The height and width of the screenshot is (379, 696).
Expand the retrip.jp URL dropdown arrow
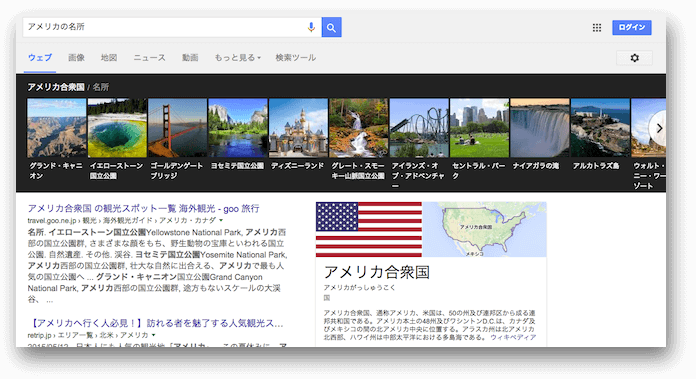(154, 335)
